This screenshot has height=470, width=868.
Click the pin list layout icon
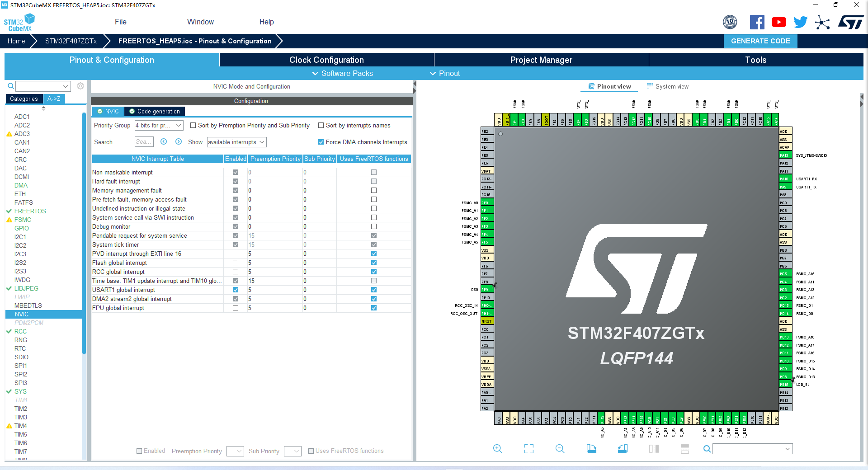685,449
